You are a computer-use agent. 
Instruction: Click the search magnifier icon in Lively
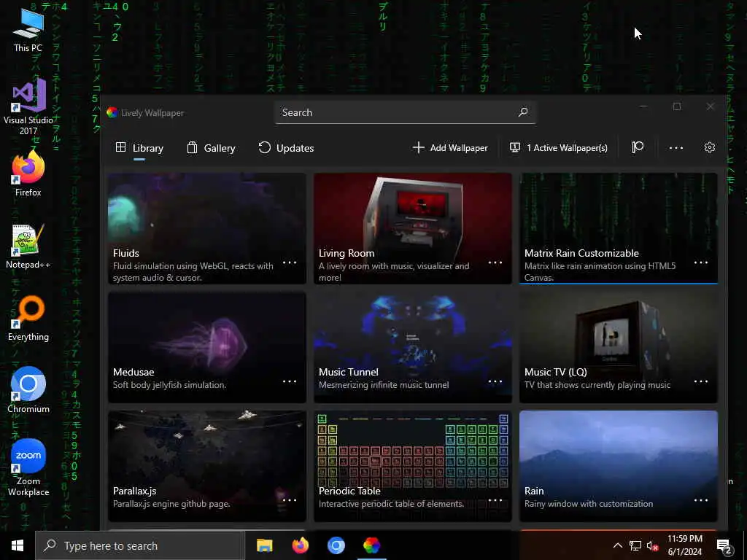522,112
